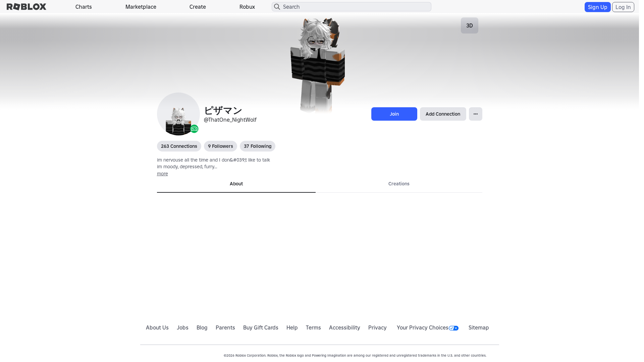
Task: Open the Parents footer link
Action: coord(225,328)
